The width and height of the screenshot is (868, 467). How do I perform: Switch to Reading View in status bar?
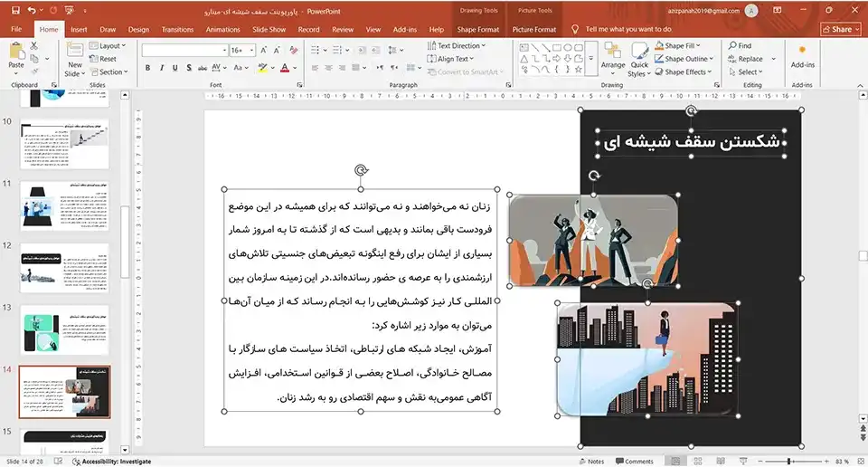tap(721, 461)
